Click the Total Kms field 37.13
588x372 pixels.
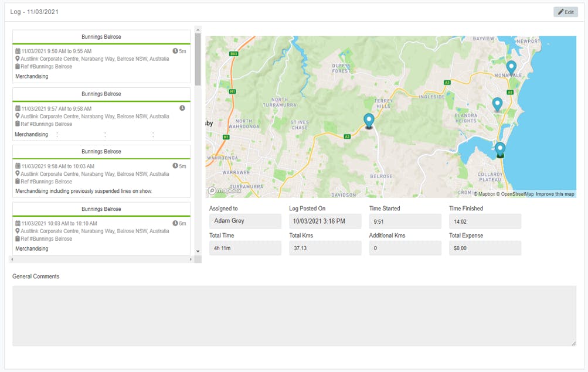coord(325,248)
